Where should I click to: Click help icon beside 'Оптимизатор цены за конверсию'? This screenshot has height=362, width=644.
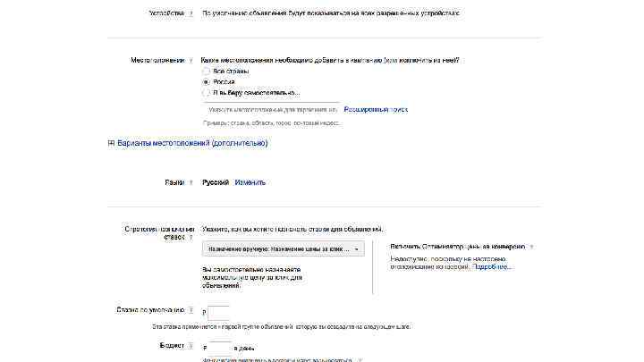tap(532, 247)
